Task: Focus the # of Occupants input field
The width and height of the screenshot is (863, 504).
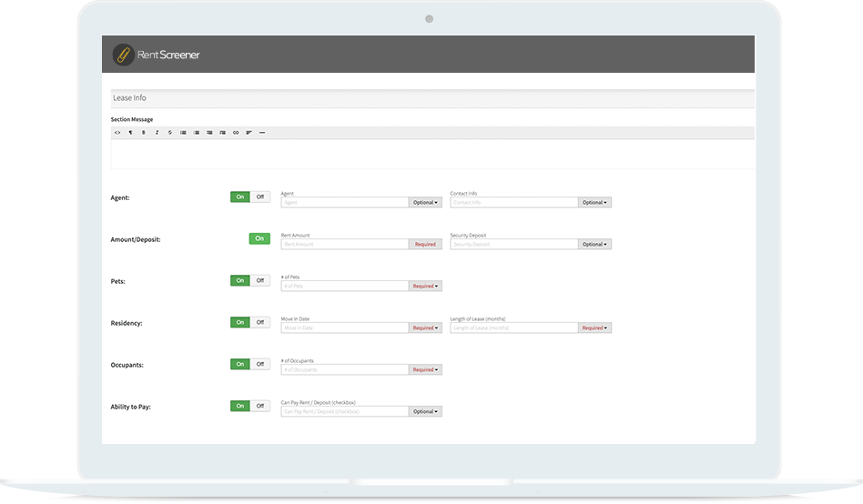Action: pos(345,369)
